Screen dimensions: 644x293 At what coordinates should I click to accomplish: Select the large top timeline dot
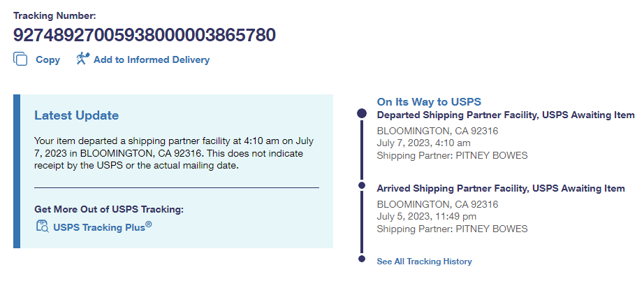tap(361, 113)
